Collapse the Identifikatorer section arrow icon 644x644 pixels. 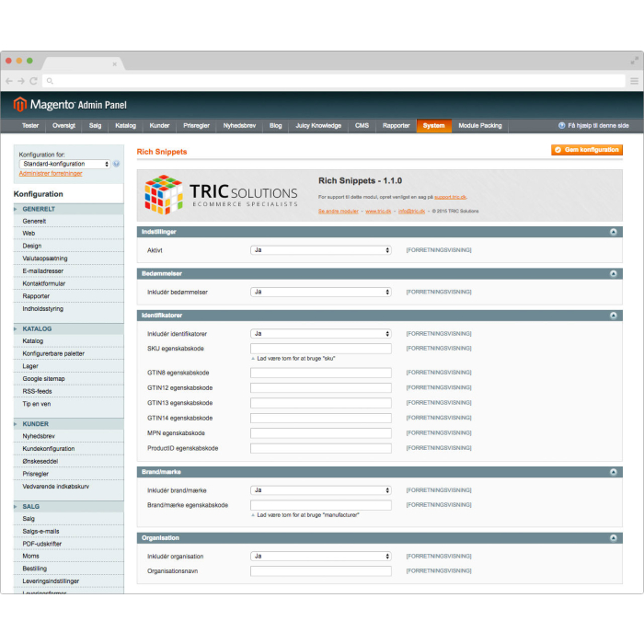[614, 315]
